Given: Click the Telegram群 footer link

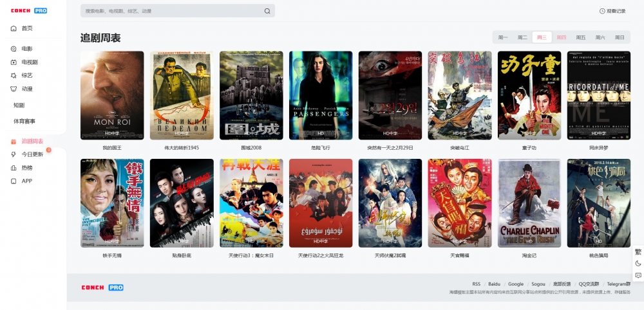Looking at the screenshot, I should (x=618, y=284).
